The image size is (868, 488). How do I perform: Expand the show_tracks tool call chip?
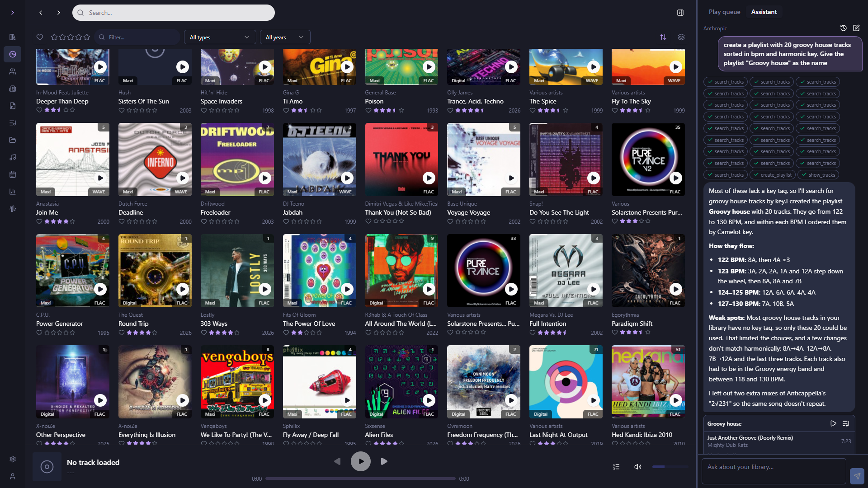[x=818, y=175]
